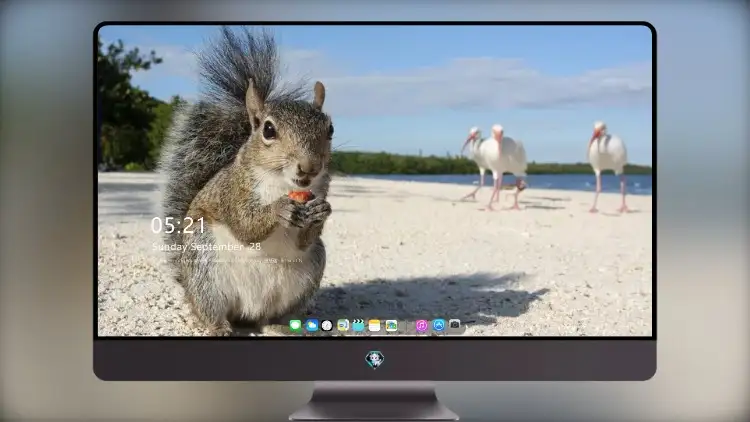This screenshot has height=422, width=750.
Task: Open the Weather app in dock
Action: point(312,326)
